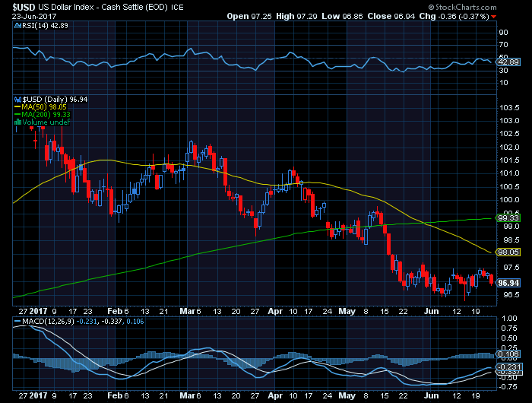Click the green MA(200) line marker in legend

pyautogui.click(x=17, y=115)
